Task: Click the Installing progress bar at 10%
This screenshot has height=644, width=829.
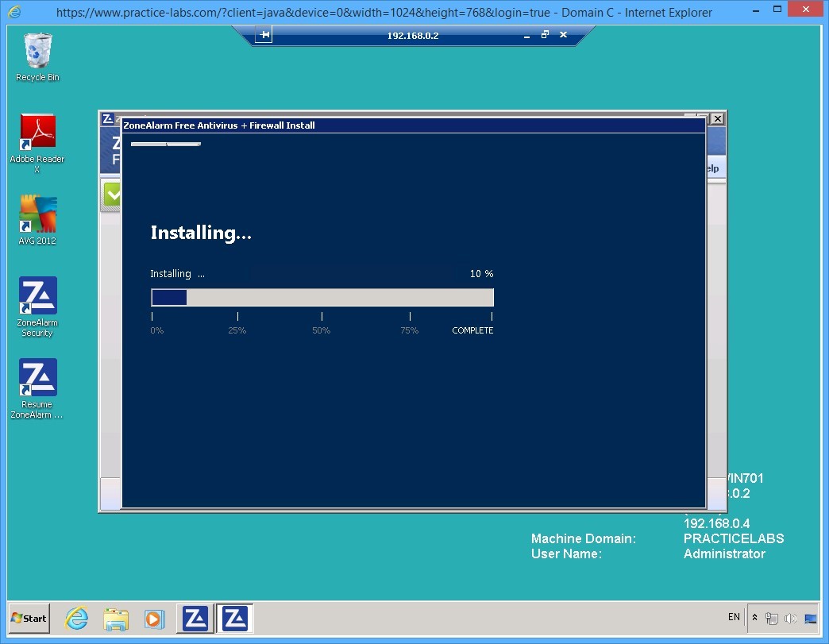Action: coord(322,297)
